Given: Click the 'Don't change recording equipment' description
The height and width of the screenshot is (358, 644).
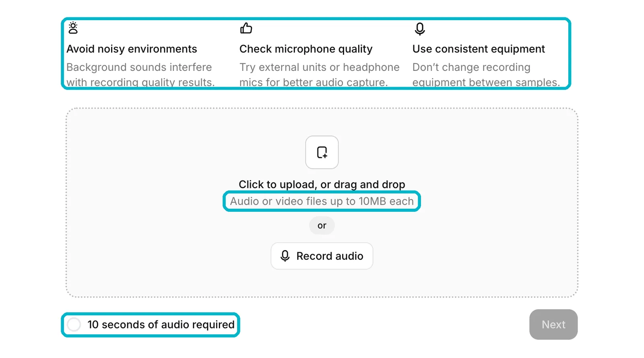Looking at the screenshot, I should pos(486,74).
